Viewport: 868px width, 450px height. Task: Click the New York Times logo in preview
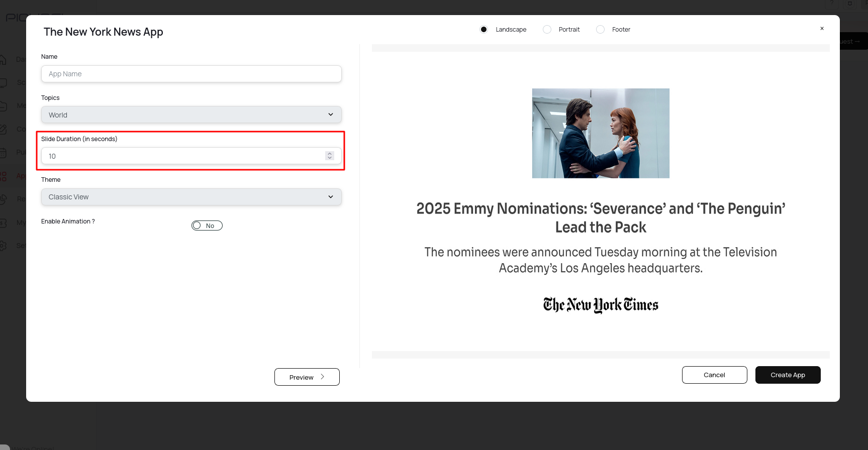click(601, 305)
